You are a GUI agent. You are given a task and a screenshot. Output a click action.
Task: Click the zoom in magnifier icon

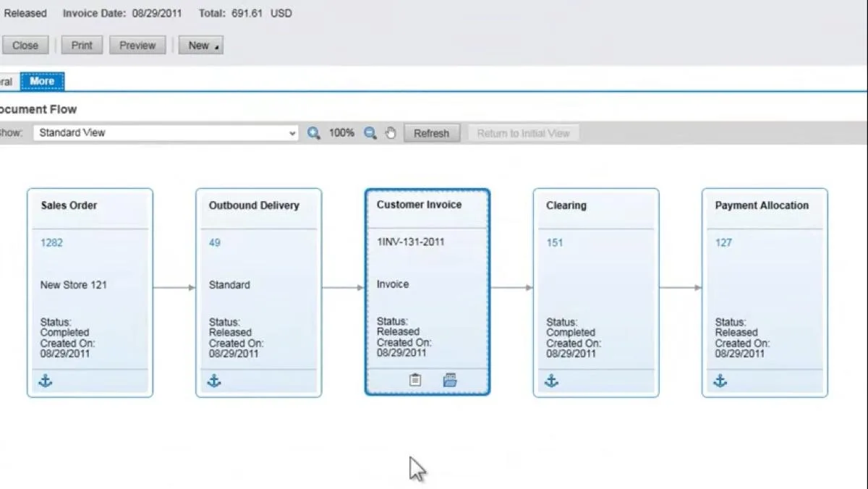coord(313,133)
